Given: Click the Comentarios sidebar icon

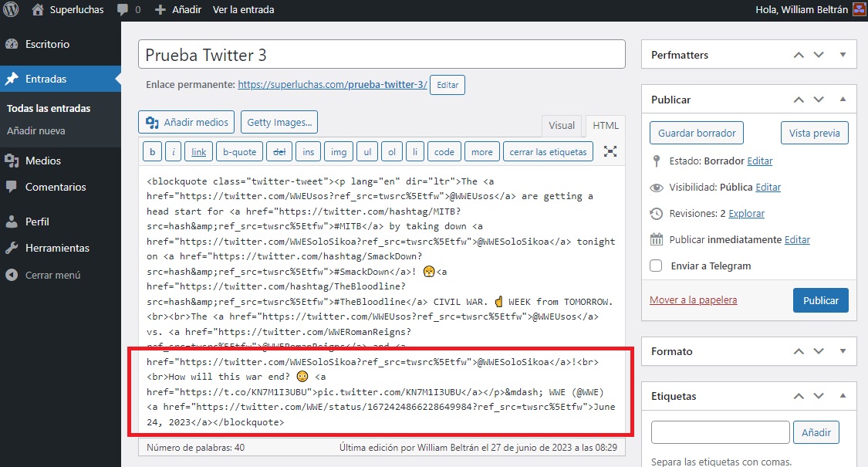Looking at the screenshot, I should (12, 188).
